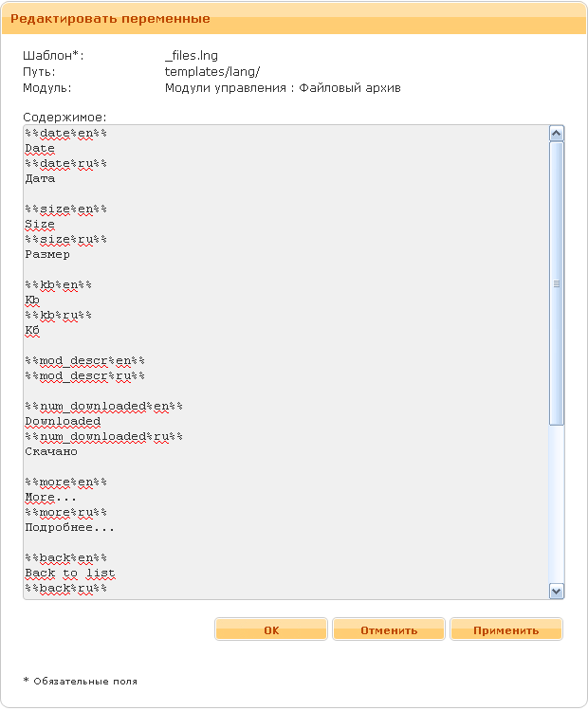Place cursor on the Back to list line
588x711 pixels.
click(x=70, y=574)
